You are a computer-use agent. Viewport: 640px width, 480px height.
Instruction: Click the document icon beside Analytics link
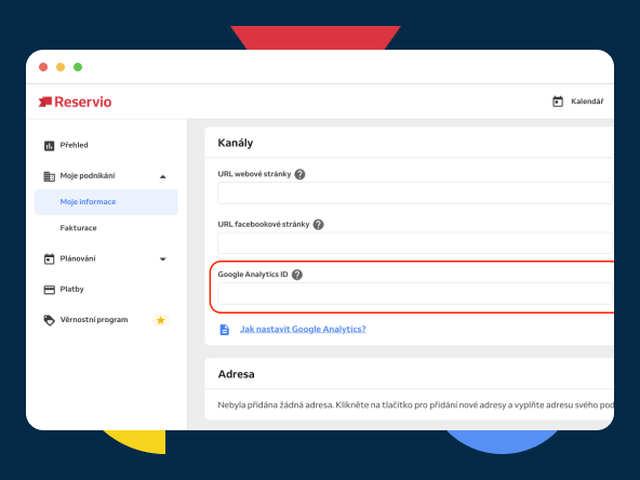pyautogui.click(x=224, y=329)
